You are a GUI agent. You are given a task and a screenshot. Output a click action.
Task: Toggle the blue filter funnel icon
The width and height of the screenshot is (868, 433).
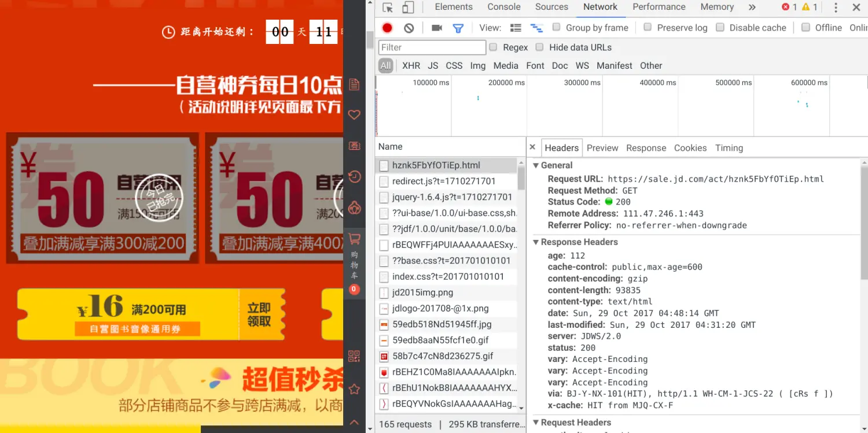(x=458, y=28)
